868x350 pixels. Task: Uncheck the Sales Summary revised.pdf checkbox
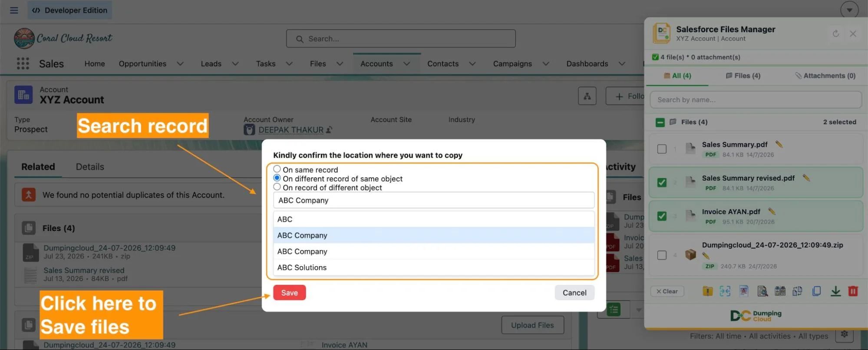point(662,182)
